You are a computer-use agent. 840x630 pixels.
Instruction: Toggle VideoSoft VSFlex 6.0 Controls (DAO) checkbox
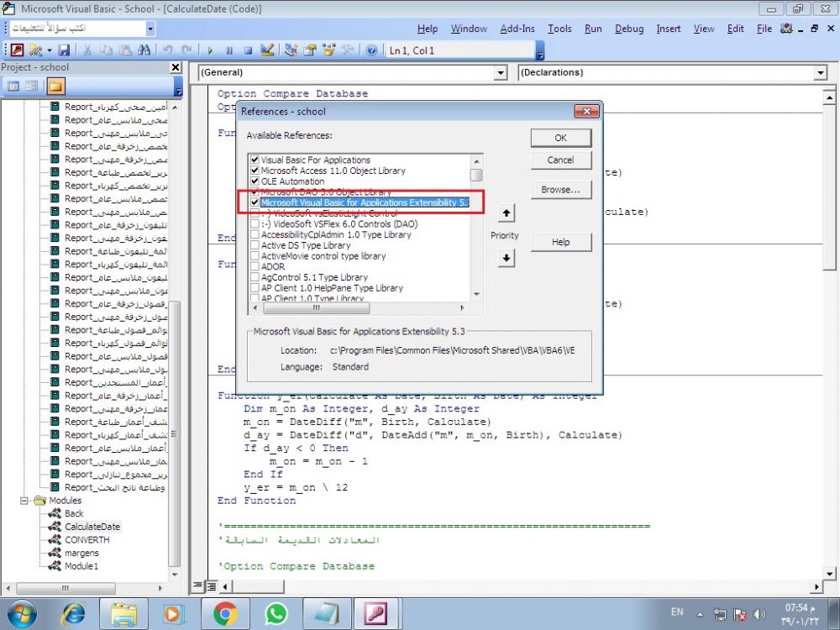(x=255, y=224)
